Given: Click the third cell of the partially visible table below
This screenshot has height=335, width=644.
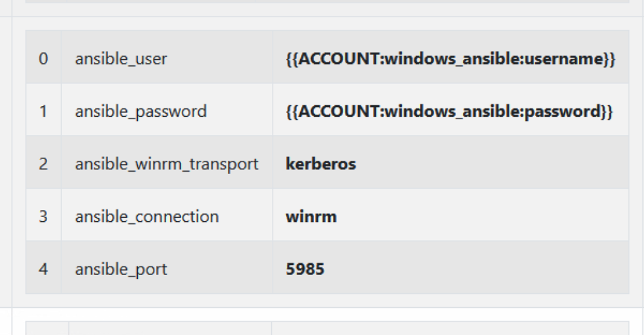Looking at the screenshot, I should (x=450, y=328).
